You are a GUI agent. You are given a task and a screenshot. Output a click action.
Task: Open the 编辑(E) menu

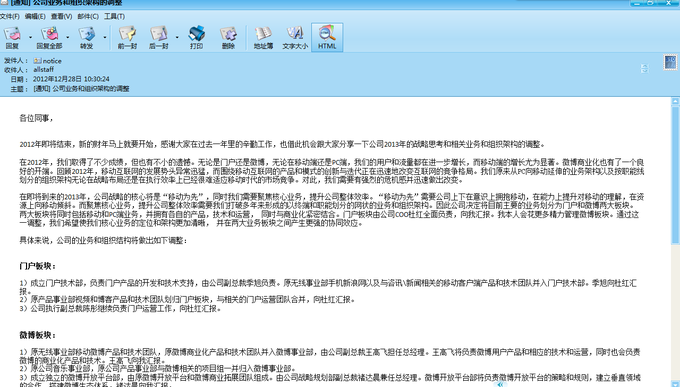35,16
